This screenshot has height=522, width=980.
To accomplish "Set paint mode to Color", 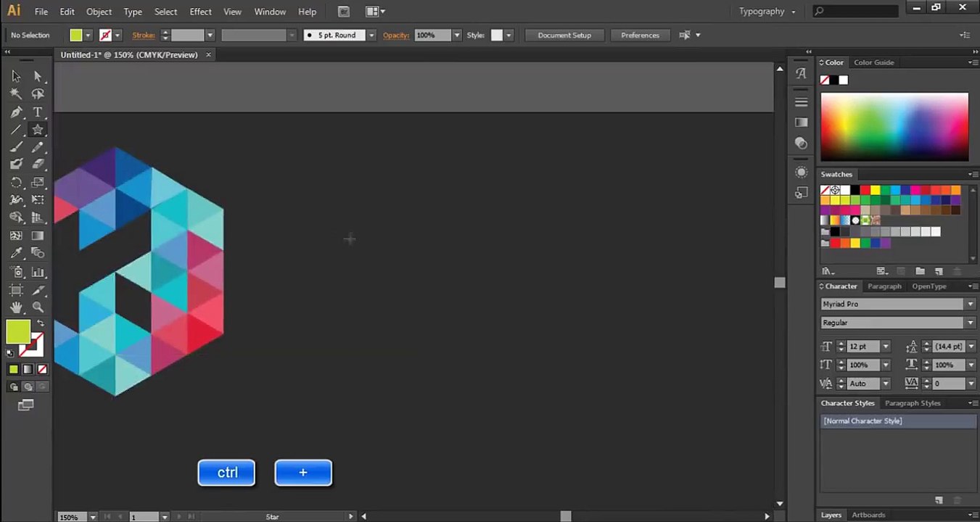I will (x=13, y=370).
